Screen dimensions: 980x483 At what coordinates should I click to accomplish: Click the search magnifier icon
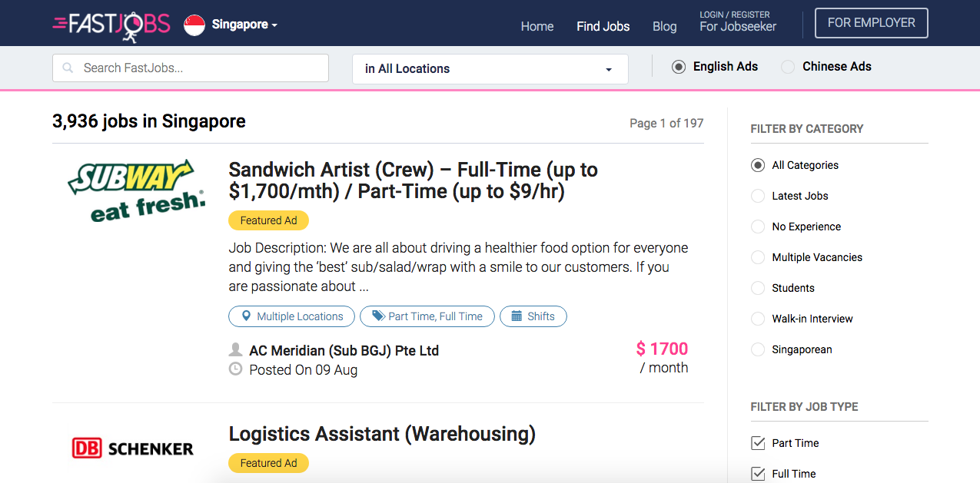pos(68,68)
